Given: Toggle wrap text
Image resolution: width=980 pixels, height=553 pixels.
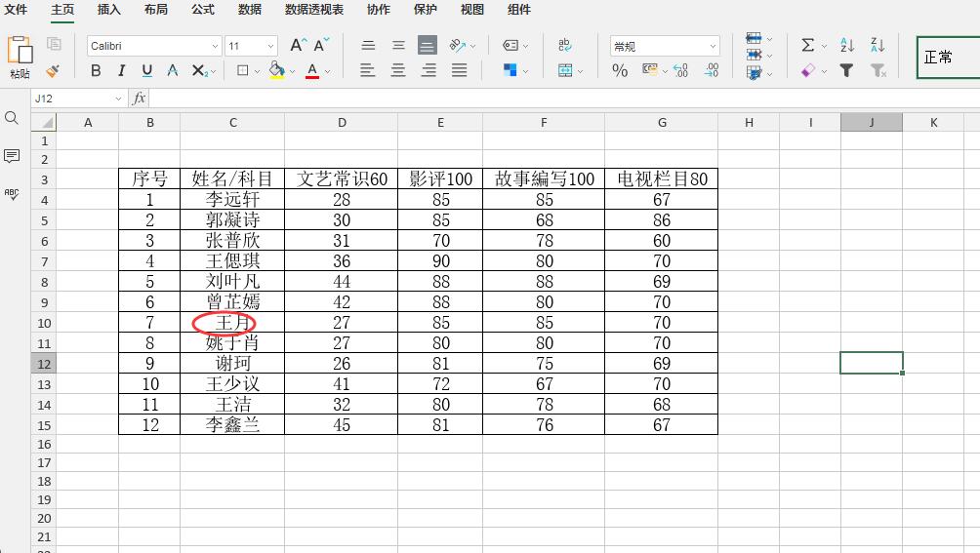Looking at the screenshot, I should (564, 44).
